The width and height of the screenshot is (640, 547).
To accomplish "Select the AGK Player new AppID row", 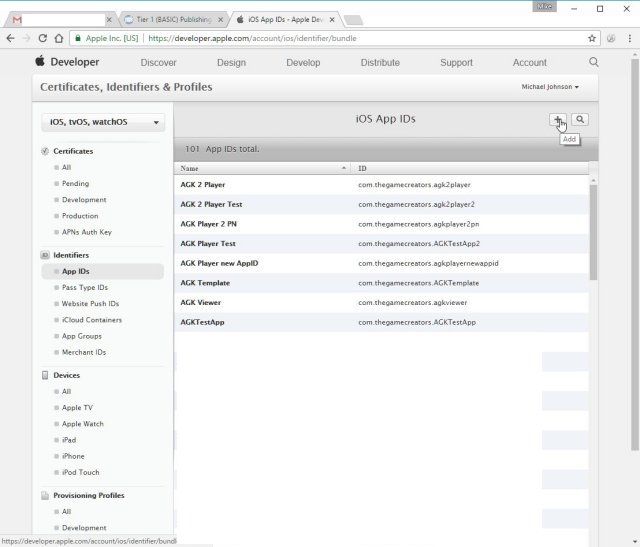I will [x=382, y=263].
